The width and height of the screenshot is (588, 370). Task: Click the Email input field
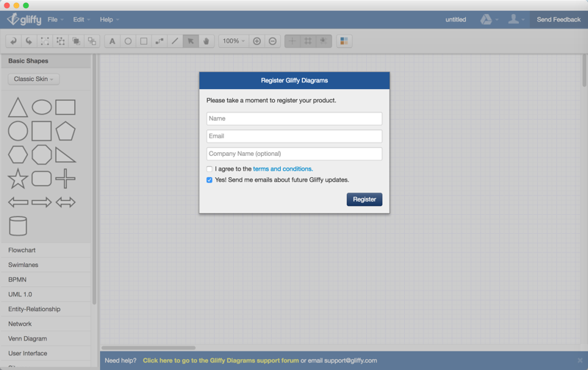click(x=295, y=136)
